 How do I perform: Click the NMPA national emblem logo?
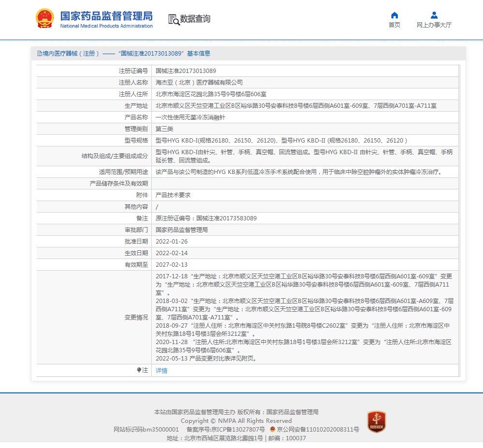(45, 18)
